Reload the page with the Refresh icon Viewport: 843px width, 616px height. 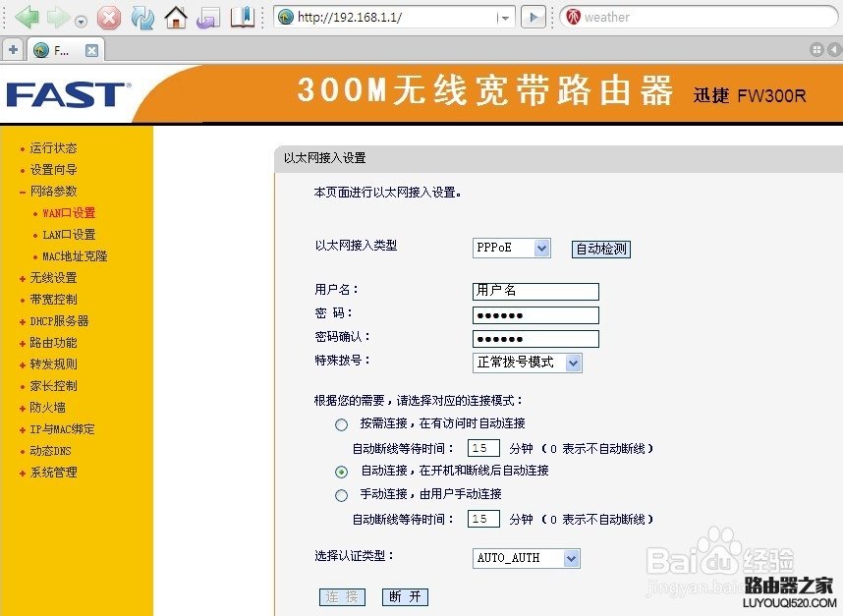coord(142,18)
